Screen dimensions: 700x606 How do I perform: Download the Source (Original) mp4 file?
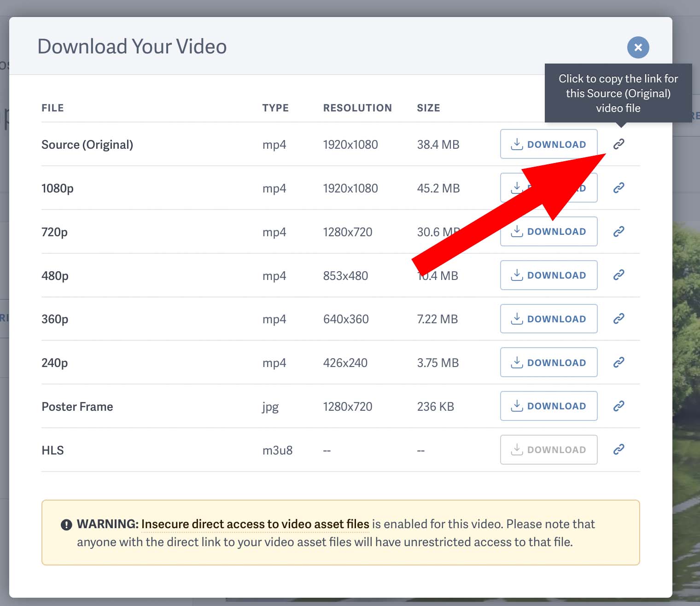[x=548, y=144]
